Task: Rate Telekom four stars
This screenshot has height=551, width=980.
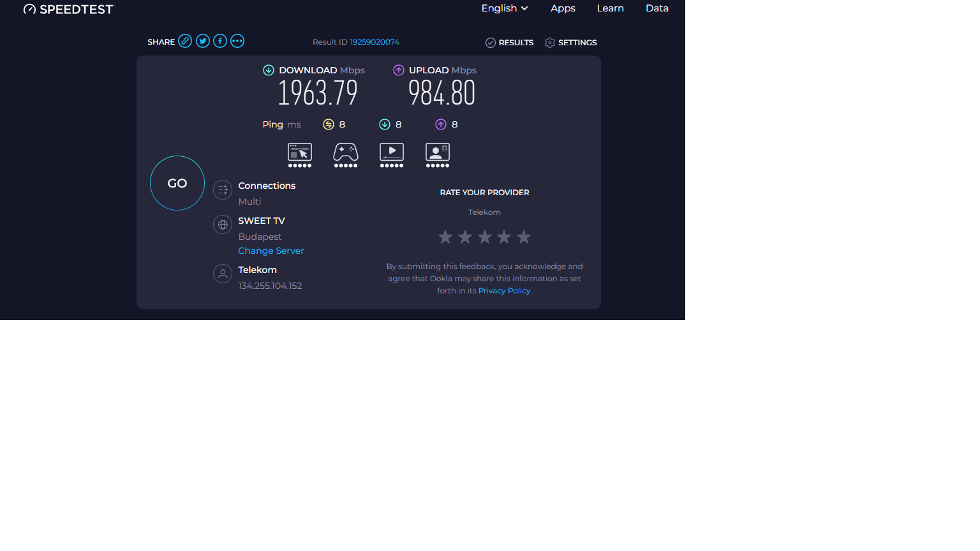Action: (504, 237)
